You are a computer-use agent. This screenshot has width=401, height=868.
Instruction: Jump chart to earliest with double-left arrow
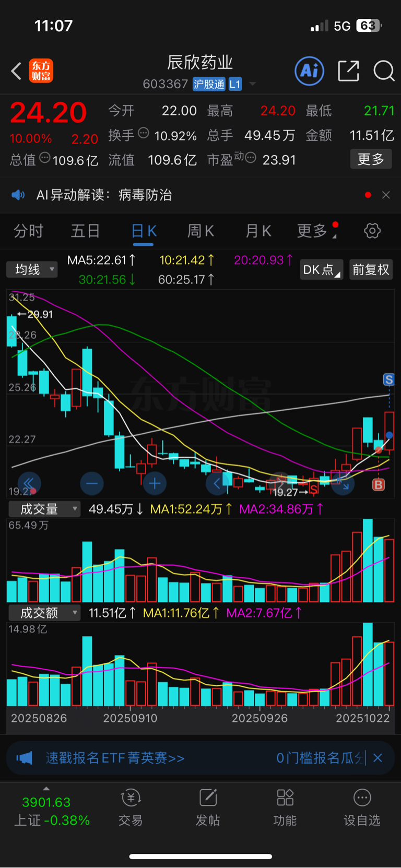tap(29, 483)
